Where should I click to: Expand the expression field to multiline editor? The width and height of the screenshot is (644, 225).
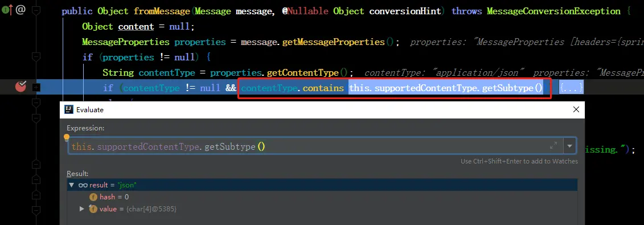[553, 146]
